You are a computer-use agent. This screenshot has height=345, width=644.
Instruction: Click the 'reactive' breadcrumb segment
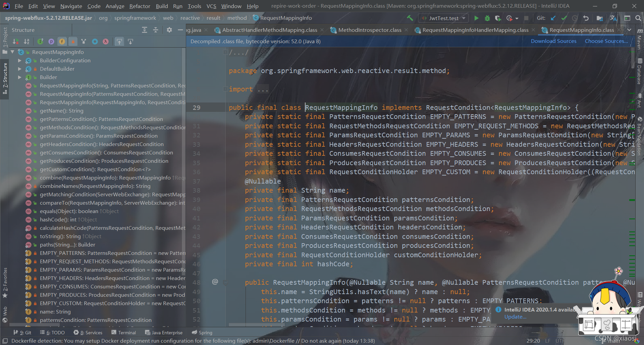190,18
